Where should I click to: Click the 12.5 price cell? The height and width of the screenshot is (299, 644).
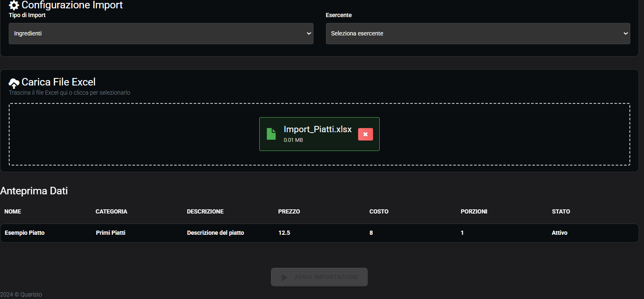pos(284,233)
